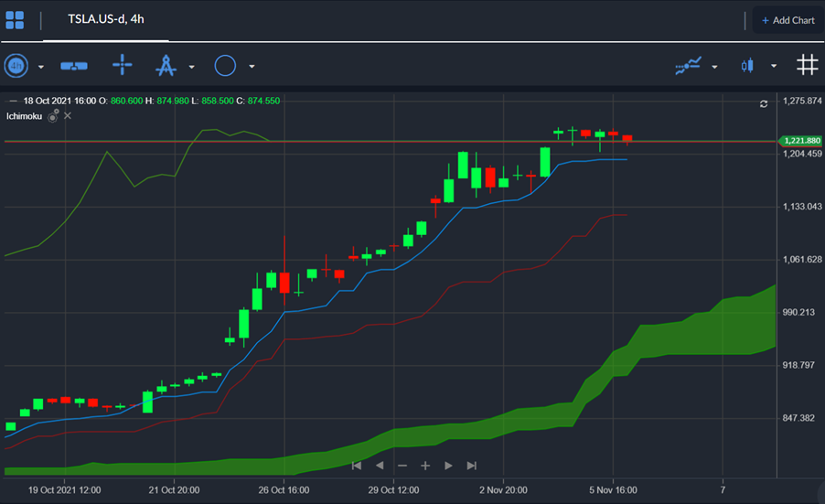Jump to the chart's latest bar

click(471, 466)
